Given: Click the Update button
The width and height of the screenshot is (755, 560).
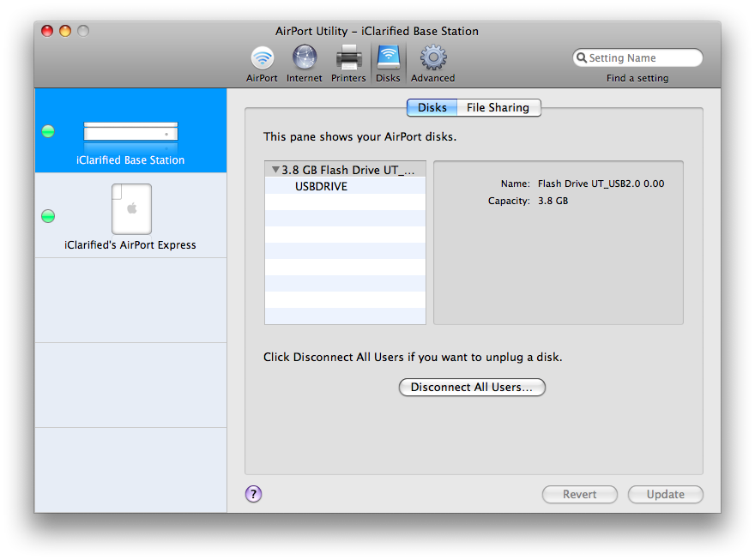Looking at the screenshot, I should [665, 495].
